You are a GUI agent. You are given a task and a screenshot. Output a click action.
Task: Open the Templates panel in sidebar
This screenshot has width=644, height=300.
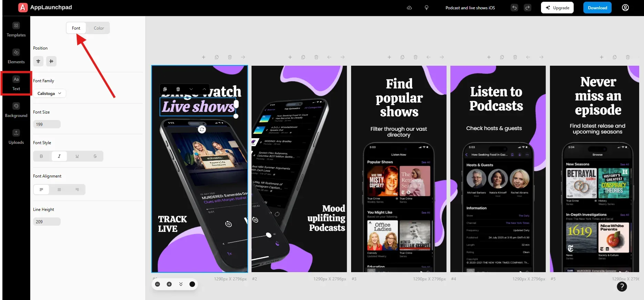(x=16, y=30)
